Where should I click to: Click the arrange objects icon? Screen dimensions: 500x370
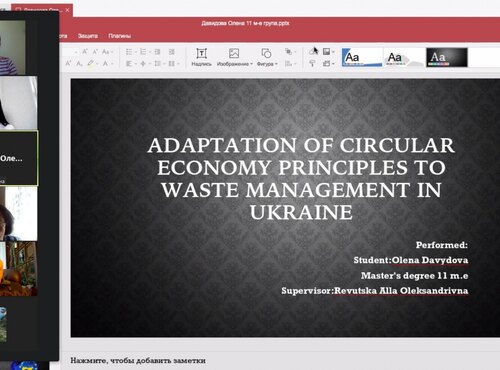tap(288, 52)
